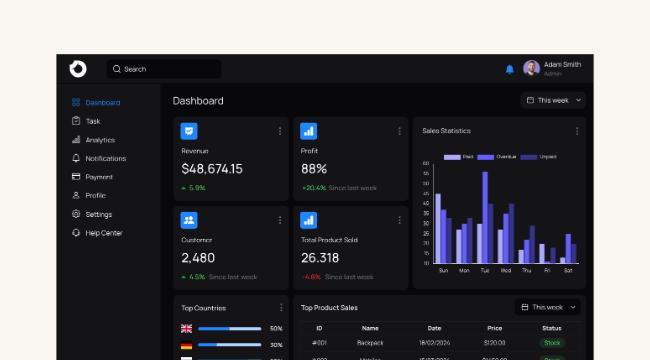Click the Task clipboard icon
Screen dimensions: 650x360
click(x=76, y=121)
